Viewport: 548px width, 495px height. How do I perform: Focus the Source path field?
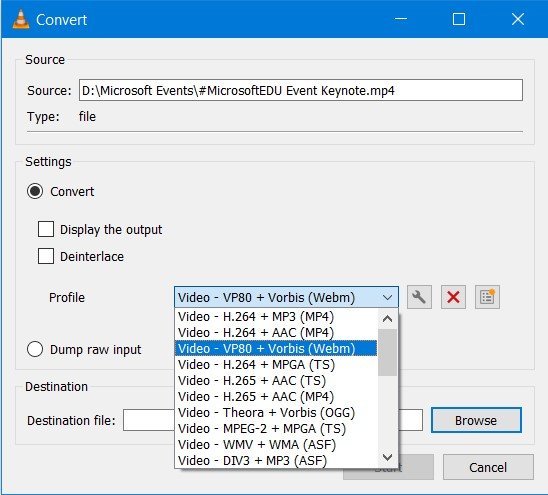coord(301,90)
